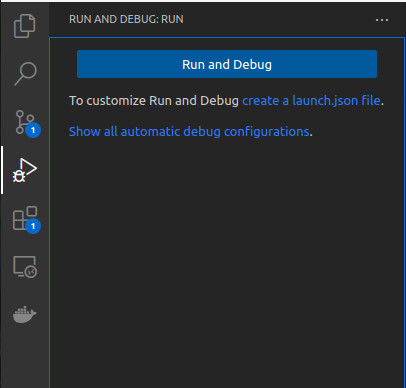The width and height of the screenshot is (406, 388).
Task: Select the Run and Debug activity icon
Action: pyautogui.click(x=25, y=170)
